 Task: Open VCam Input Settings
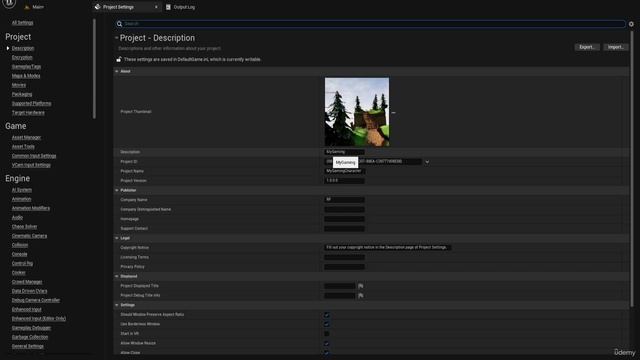click(x=31, y=165)
